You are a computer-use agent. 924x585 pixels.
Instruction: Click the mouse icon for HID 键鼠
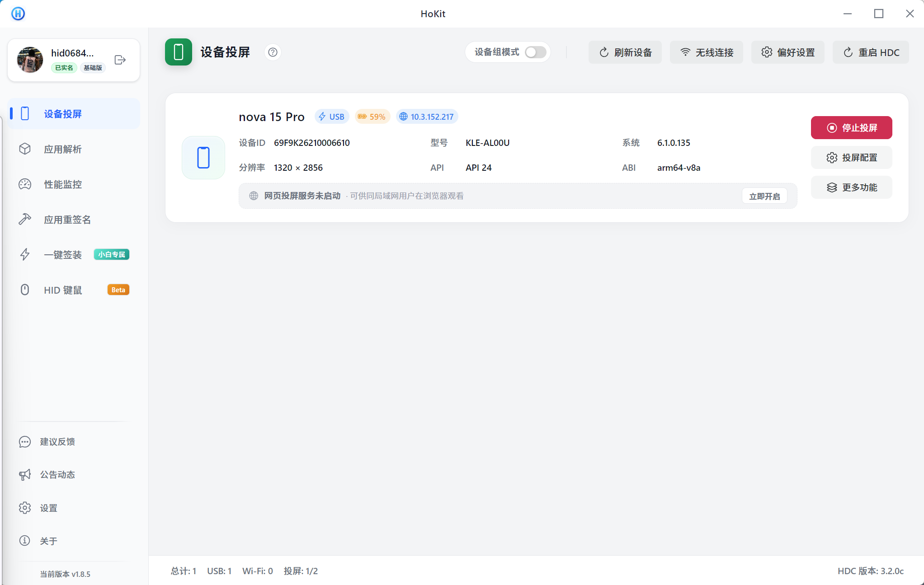25,290
